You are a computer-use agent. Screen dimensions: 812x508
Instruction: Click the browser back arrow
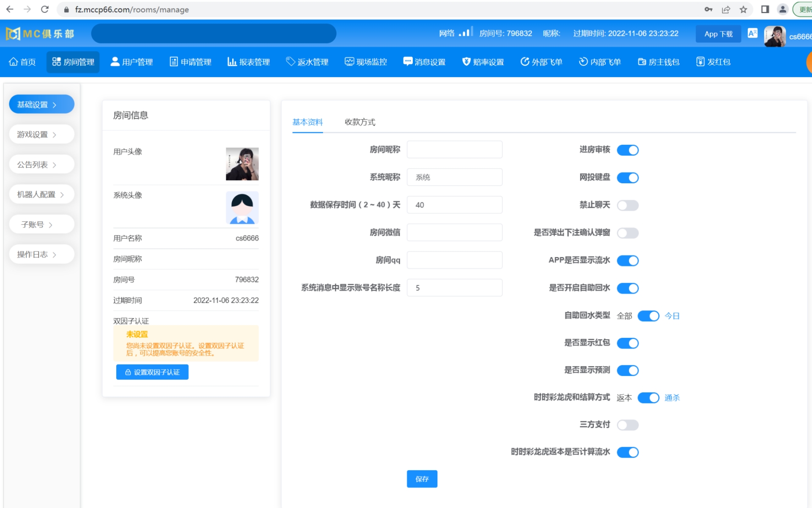pyautogui.click(x=10, y=9)
